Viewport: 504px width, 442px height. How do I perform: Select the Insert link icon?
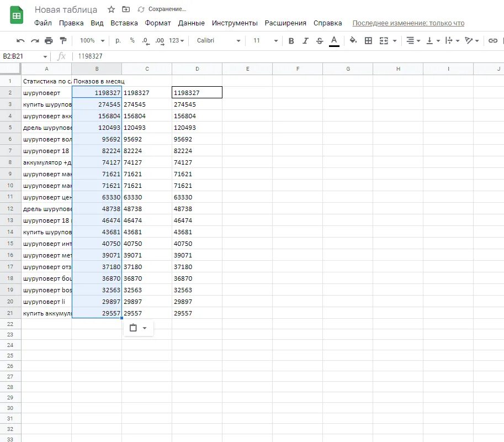tap(494, 40)
